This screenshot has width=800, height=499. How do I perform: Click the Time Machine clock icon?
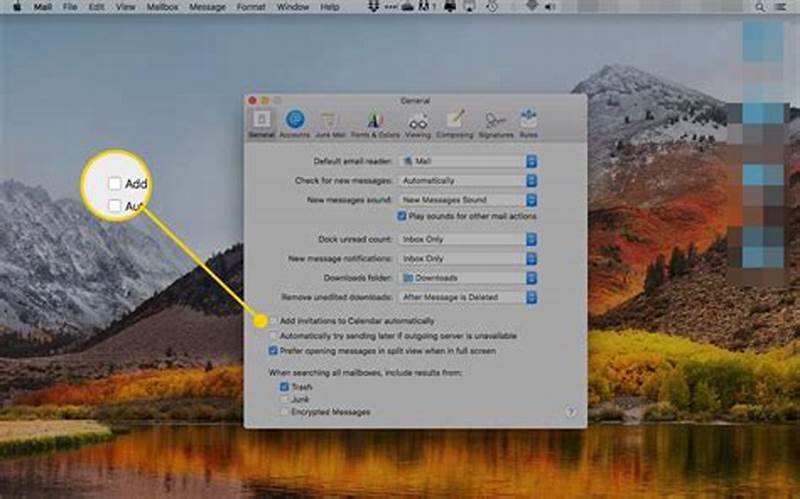click(492, 7)
